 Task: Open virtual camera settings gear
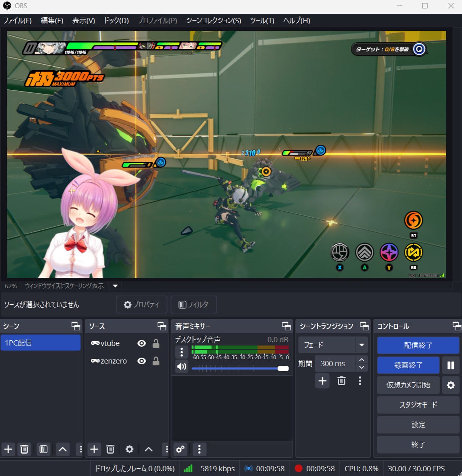[x=451, y=385]
